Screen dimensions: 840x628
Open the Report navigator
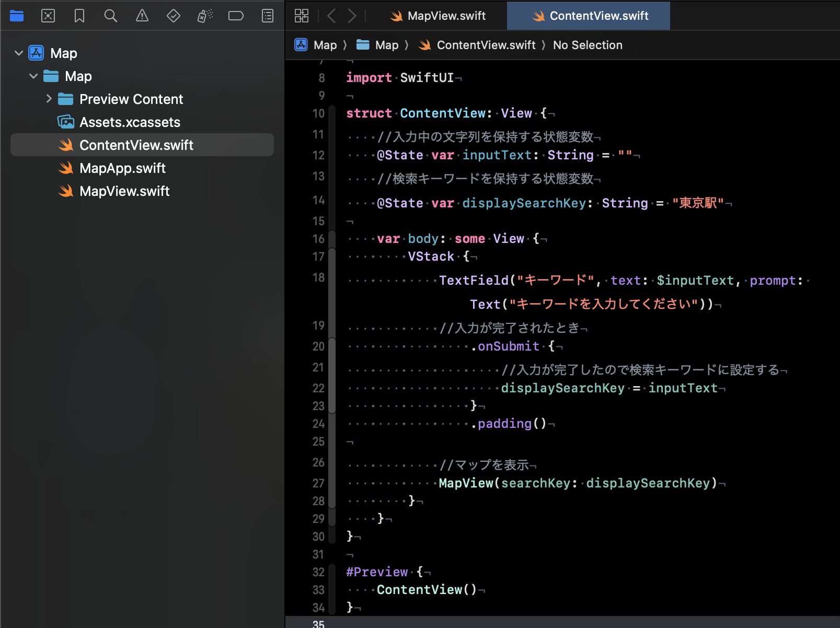(x=268, y=16)
